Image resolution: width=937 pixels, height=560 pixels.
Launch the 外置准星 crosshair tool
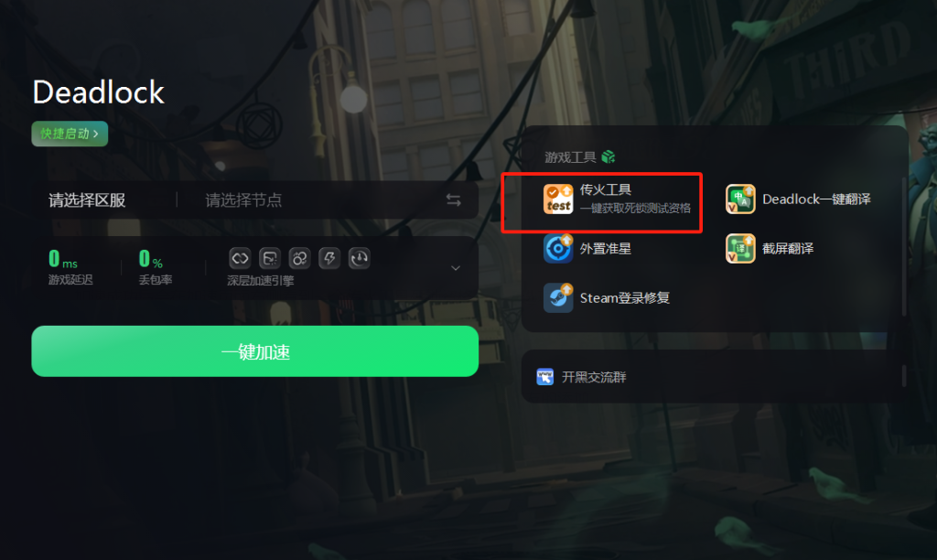pyautogui.click(x=558, y=249)
